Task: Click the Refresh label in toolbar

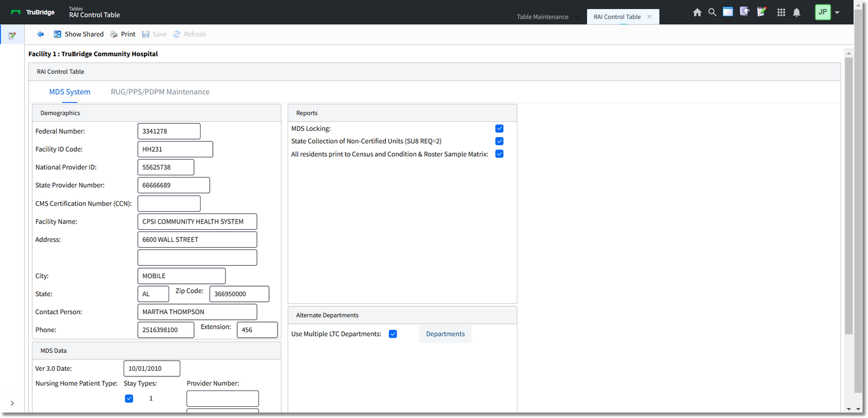Action: [195, 34]
